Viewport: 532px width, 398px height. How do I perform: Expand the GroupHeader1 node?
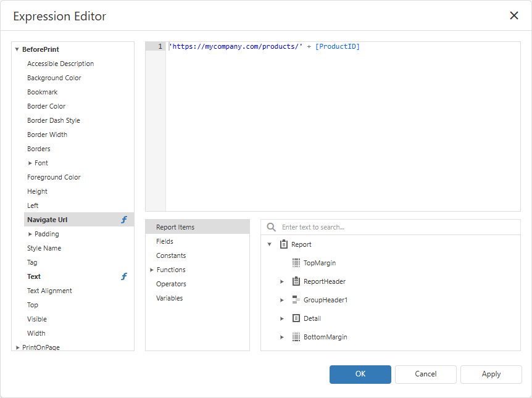point(281,300)
